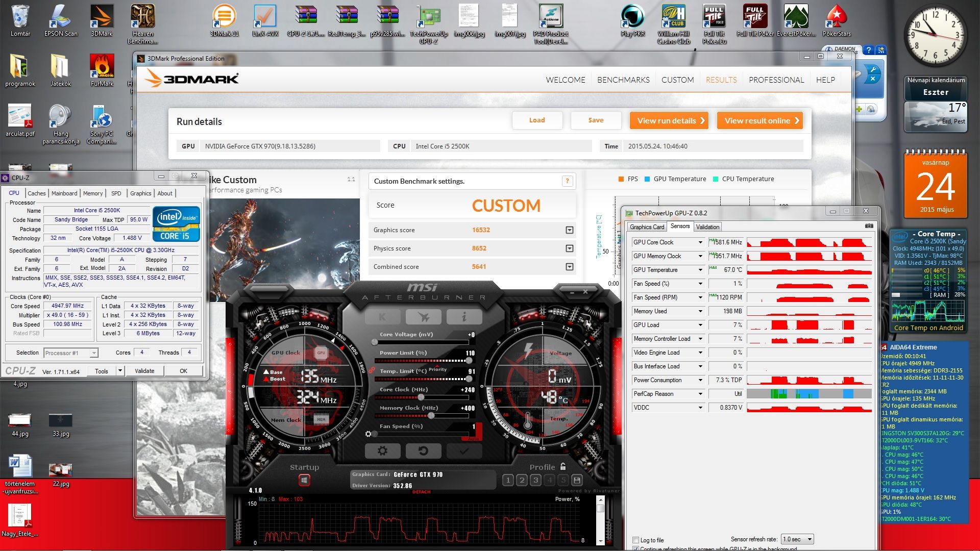980x551 pixels.
Task: Open GPU Core Clock sensor dropdown
Action: point(700,242)
